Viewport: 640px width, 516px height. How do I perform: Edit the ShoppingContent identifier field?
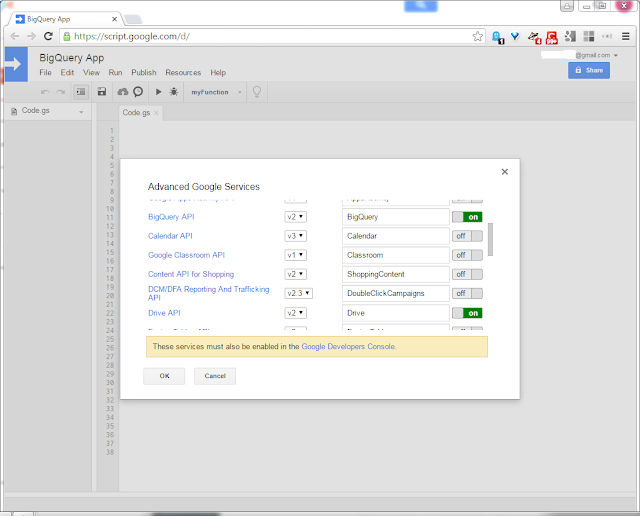coord(396,274)
